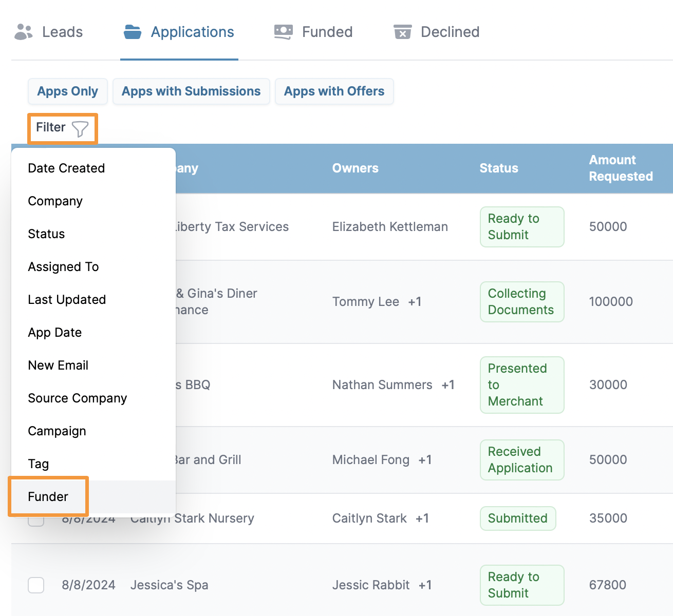Click the +1 beside Jessic Rabbit
The height and width of the screenshot is (616, 673).
point(425,585)
